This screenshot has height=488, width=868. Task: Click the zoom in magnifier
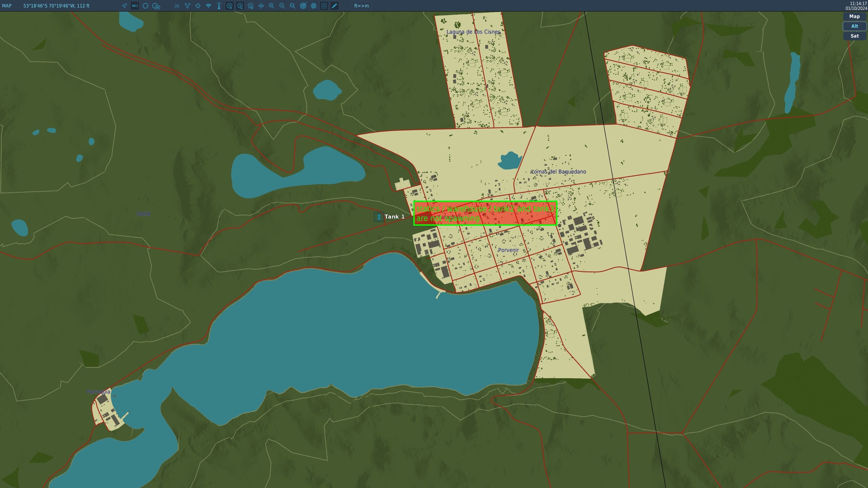pos(272,6)
